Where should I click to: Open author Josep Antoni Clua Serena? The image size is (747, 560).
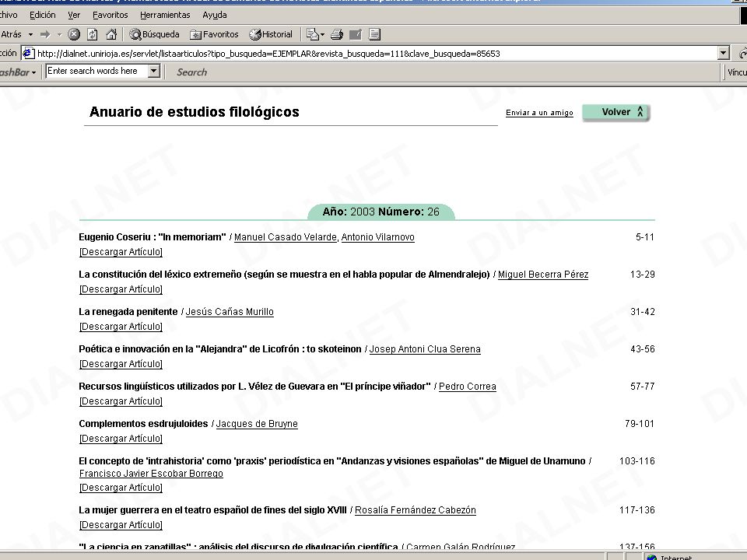click(x=425, y=349)
